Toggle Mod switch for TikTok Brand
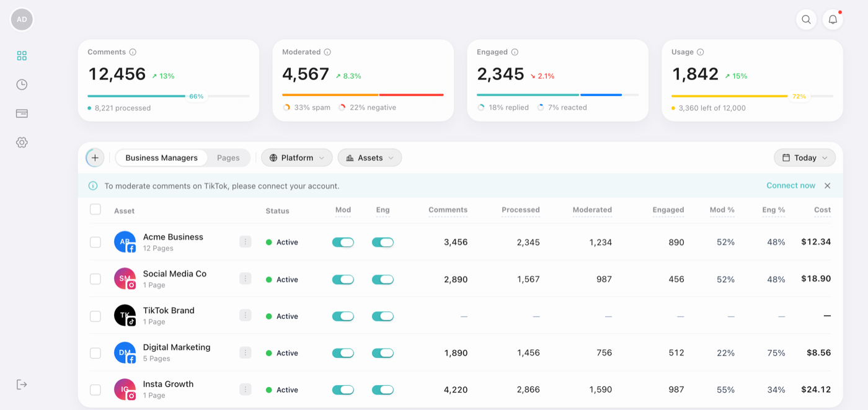The height and width of the screenshot is (410, 868). 343,316
